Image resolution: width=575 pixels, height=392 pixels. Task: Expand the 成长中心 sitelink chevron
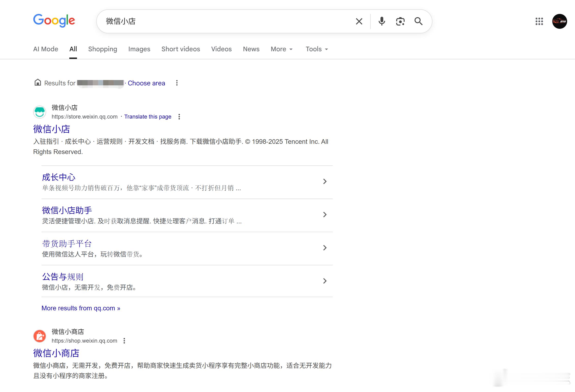[x=325, y=181]
